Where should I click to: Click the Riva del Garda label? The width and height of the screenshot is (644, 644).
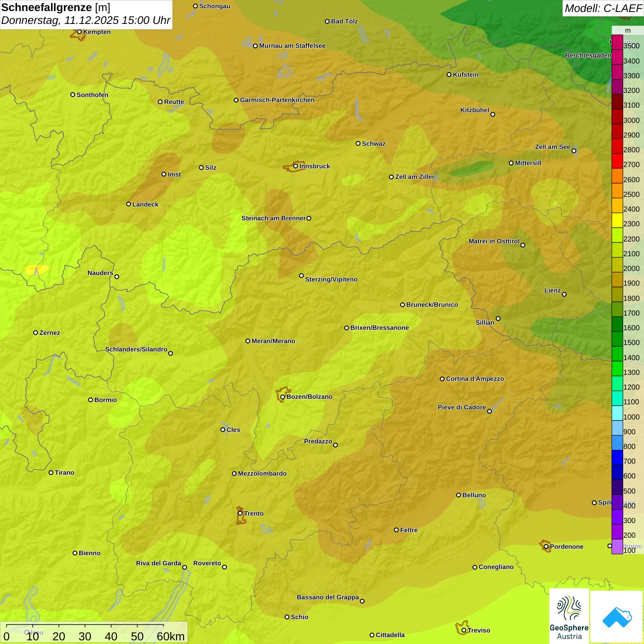[x=159, y=563]
